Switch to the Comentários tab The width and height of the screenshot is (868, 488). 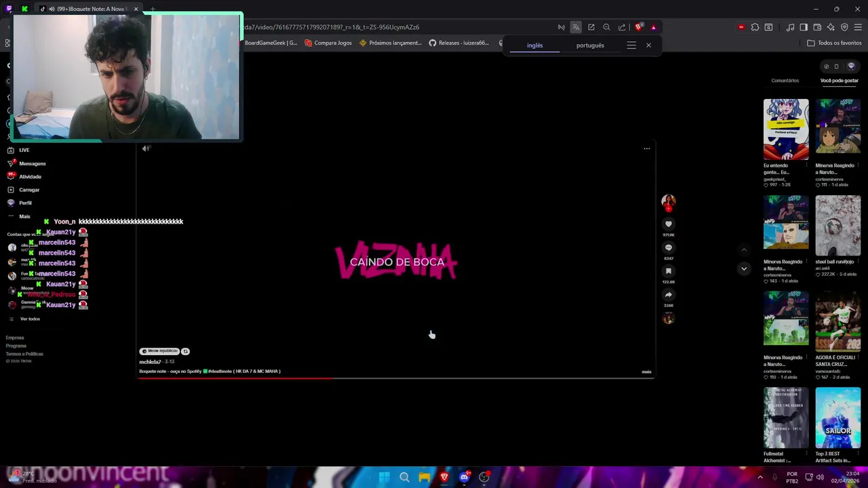click(785, 81)
